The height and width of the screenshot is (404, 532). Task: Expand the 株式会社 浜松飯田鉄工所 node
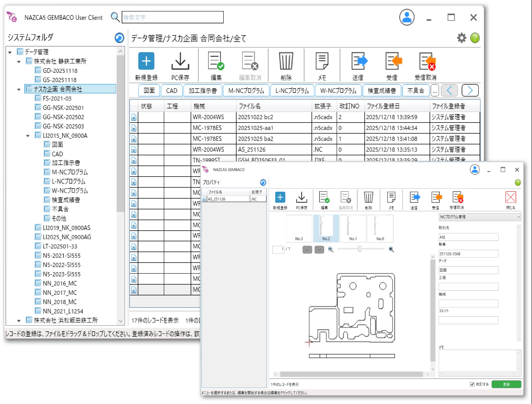pos(19,321)
